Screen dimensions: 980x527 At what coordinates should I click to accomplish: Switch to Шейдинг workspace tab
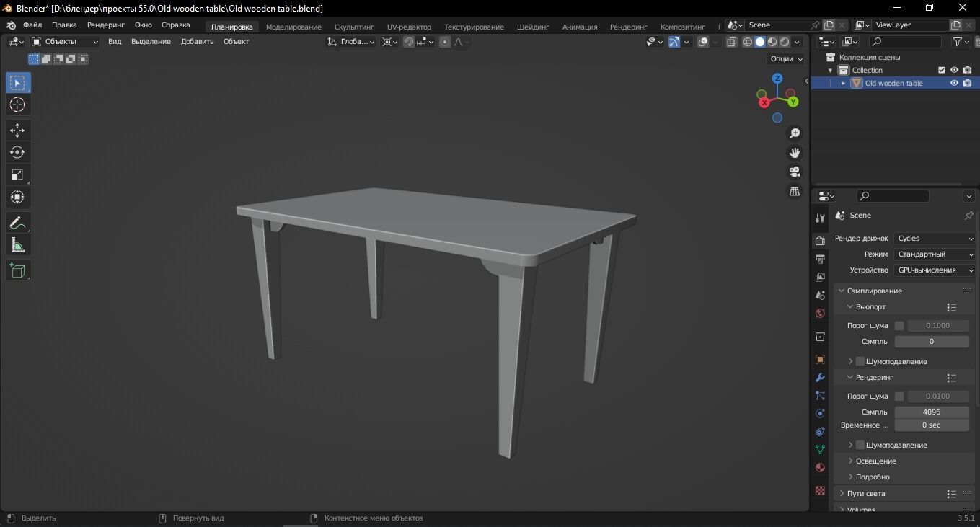pyautogui.click(x=533, y=27)
